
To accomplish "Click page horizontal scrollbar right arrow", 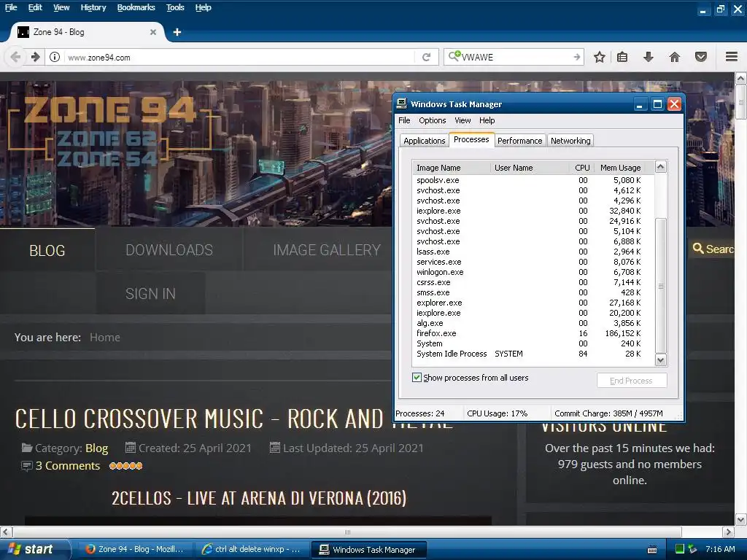I will pyautogui.click(x=727, y=532).
